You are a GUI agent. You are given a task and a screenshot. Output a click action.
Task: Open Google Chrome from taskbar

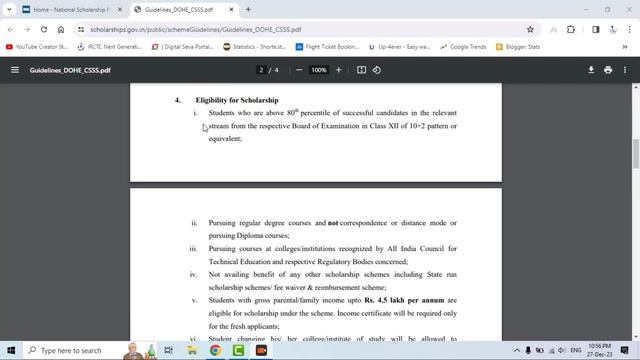click(x=215, y=350)
